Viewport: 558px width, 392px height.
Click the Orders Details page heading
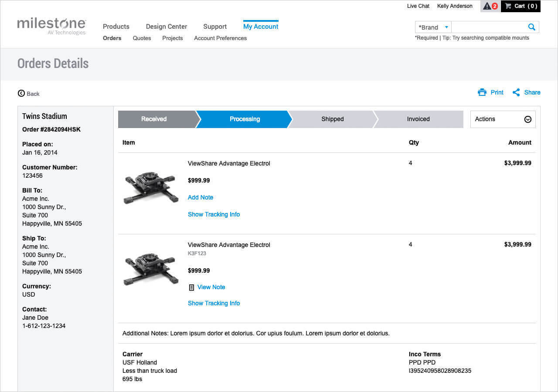(x=53, y=64)
